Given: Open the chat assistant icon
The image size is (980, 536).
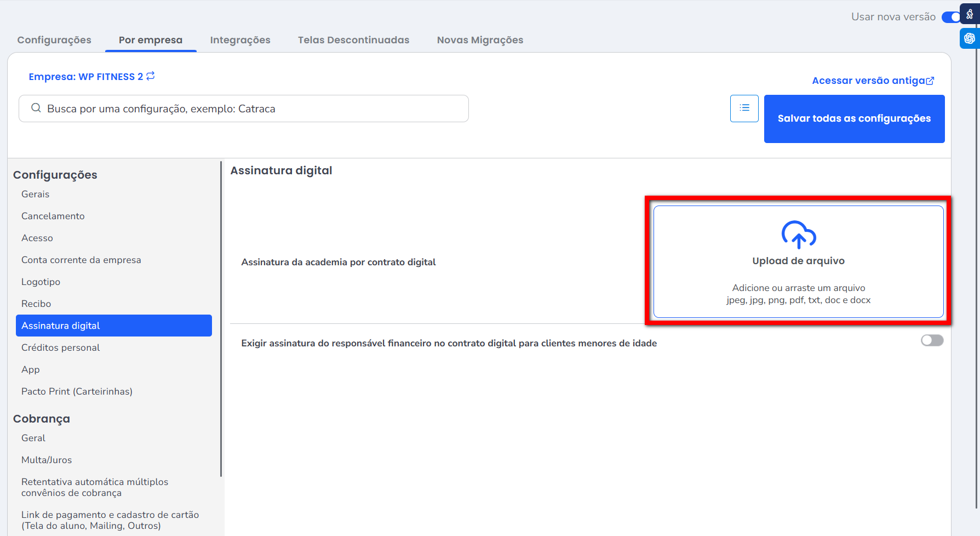Looking at the screenshot, I should pos(970,38).
